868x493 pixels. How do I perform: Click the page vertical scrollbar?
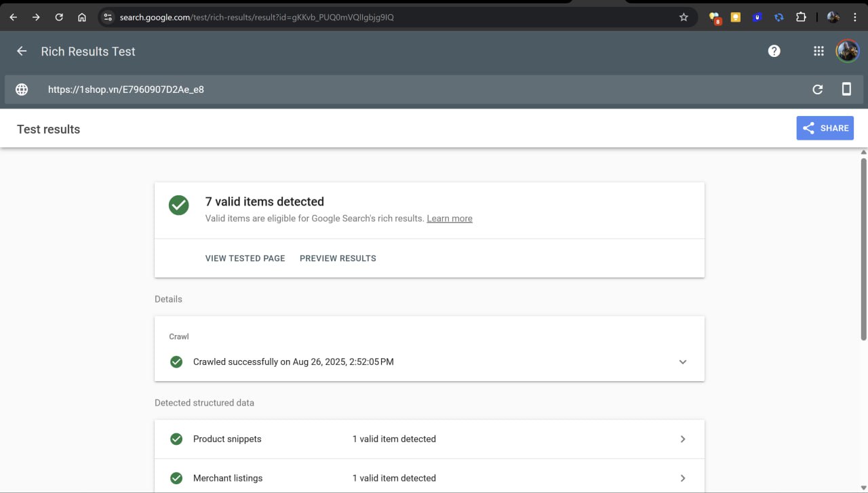(x=863, y=250)
